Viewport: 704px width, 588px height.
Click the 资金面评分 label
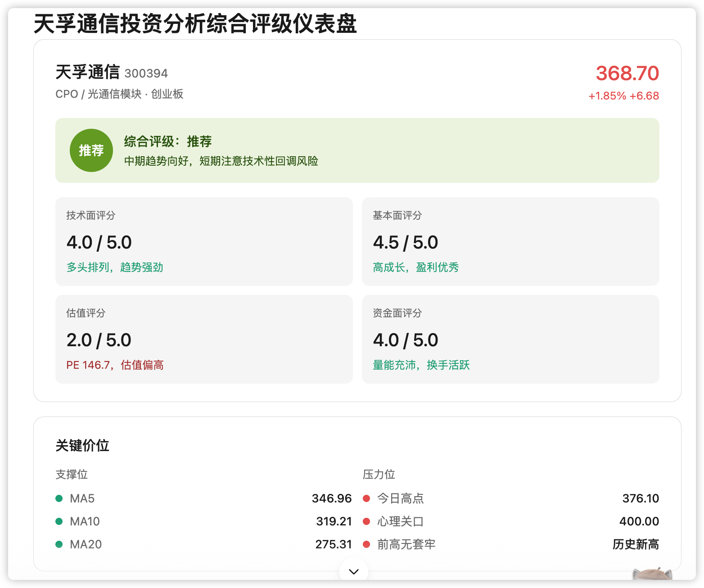tap(397, 313)
